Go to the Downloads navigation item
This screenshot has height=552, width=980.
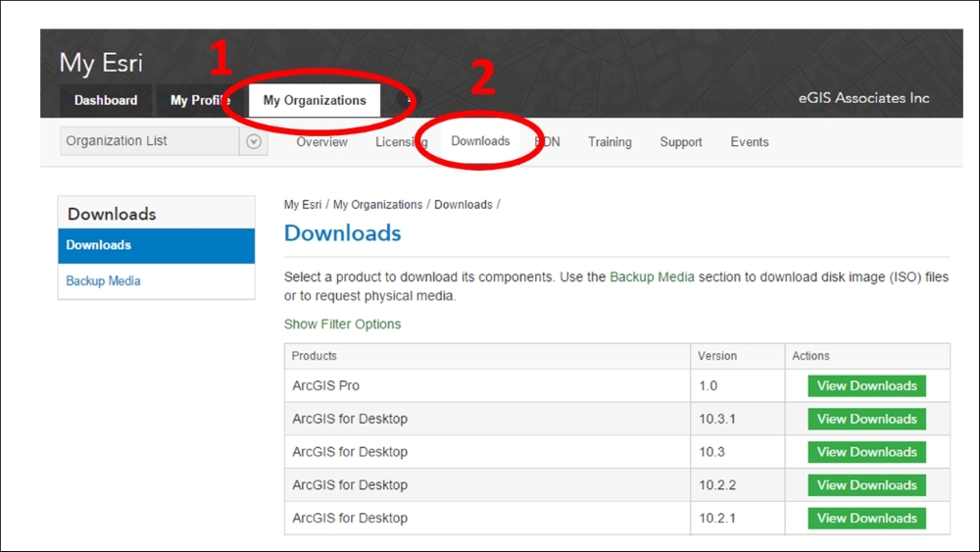(x=480, y=141)
